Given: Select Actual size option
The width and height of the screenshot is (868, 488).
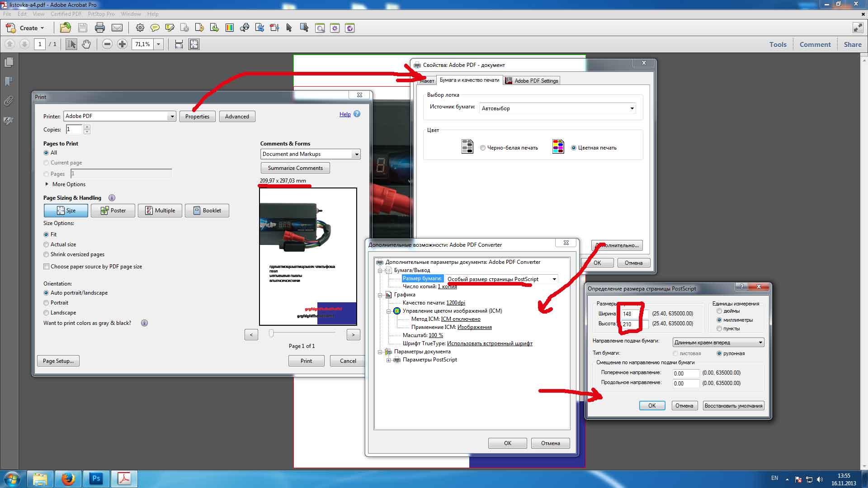Looking at the screenshot, I should tap(46, 244).
